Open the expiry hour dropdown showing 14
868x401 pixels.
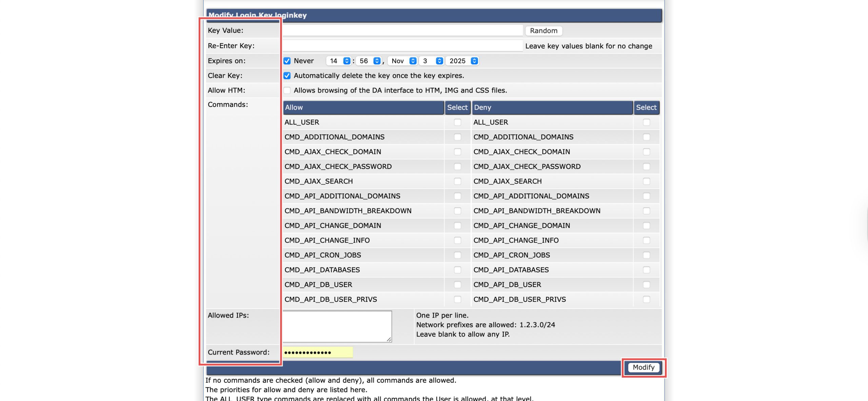[x=338, y=61]
